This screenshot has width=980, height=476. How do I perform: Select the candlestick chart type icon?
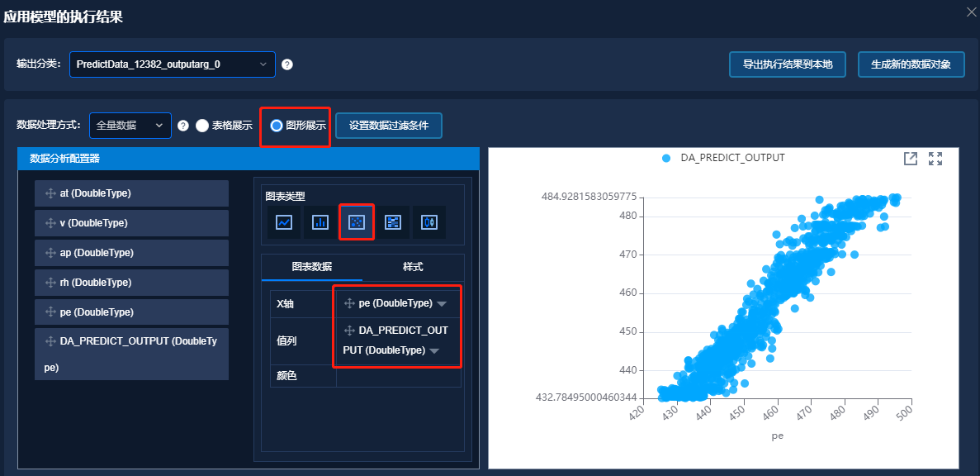429,222
